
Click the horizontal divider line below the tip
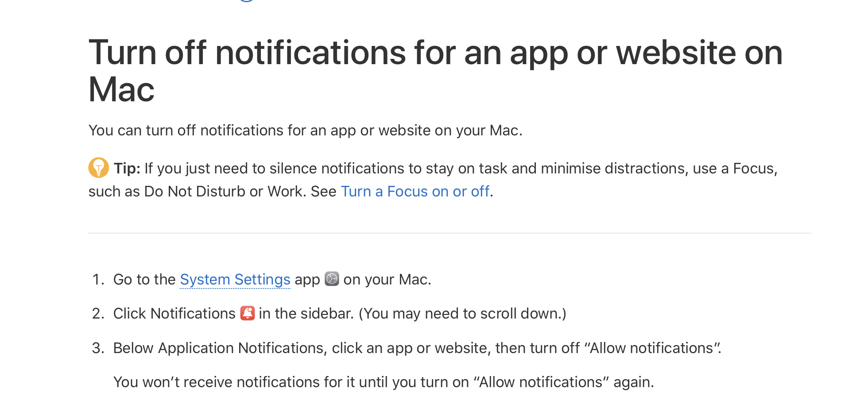(x=449, y=233)
